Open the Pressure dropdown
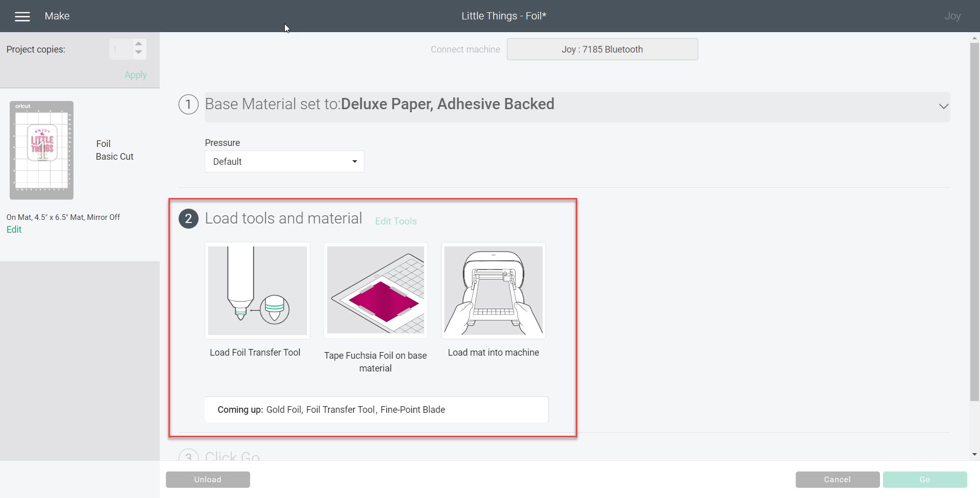The height and width of the screenshot is (498, 980). pos(284,162)
